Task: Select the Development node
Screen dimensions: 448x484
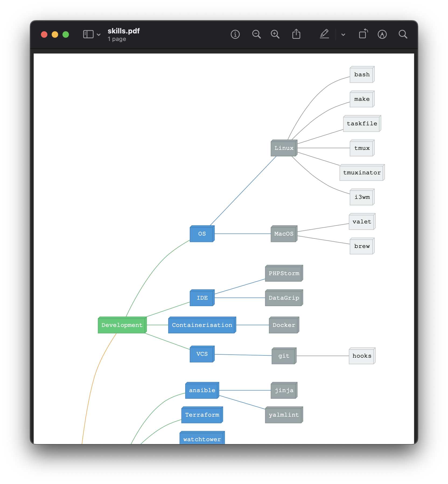Action: (x=122, y=325)
